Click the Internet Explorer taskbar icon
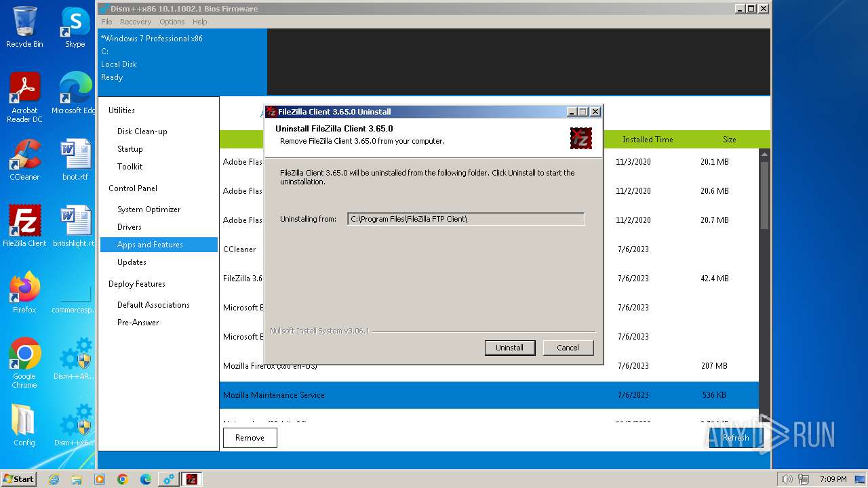Screen dimensions: 868x488 (54, 479)
